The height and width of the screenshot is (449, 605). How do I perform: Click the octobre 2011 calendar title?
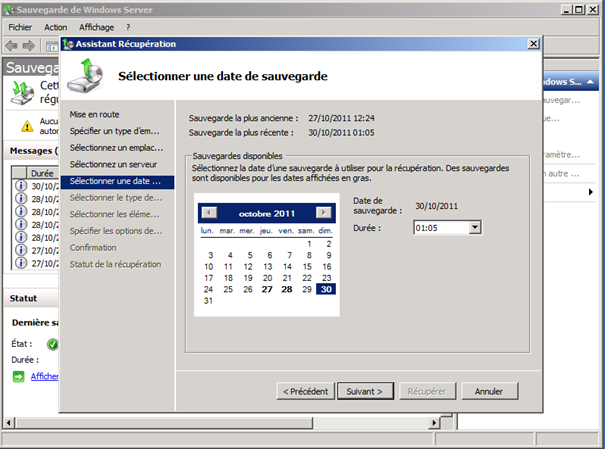pyautogui.click(x=267, y=213)
